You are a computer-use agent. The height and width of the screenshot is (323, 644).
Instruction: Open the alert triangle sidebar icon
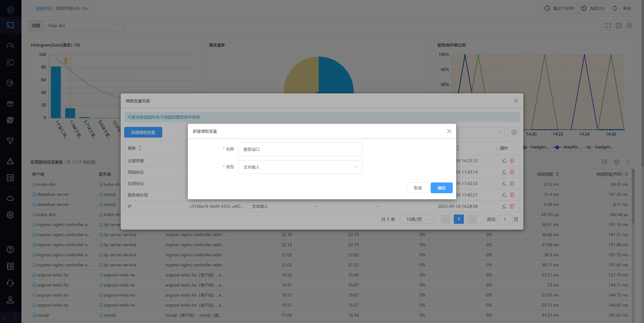[10, 161]
